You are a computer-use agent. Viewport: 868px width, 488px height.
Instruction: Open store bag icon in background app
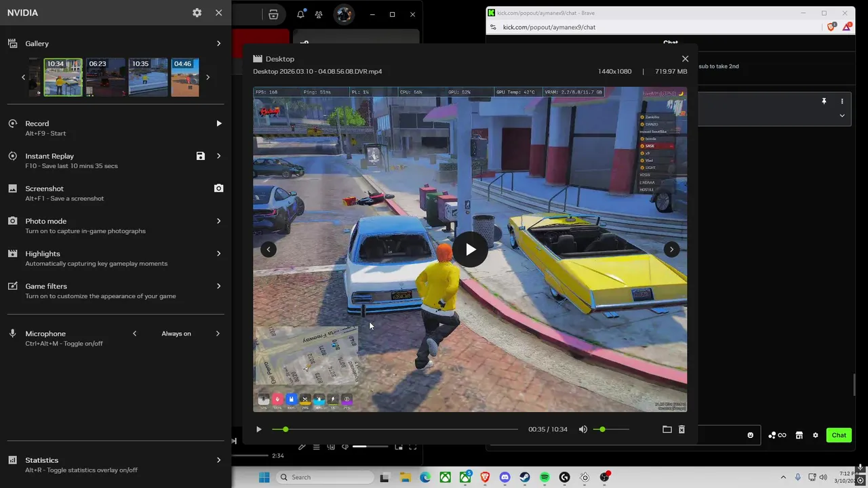click(273, 14)
